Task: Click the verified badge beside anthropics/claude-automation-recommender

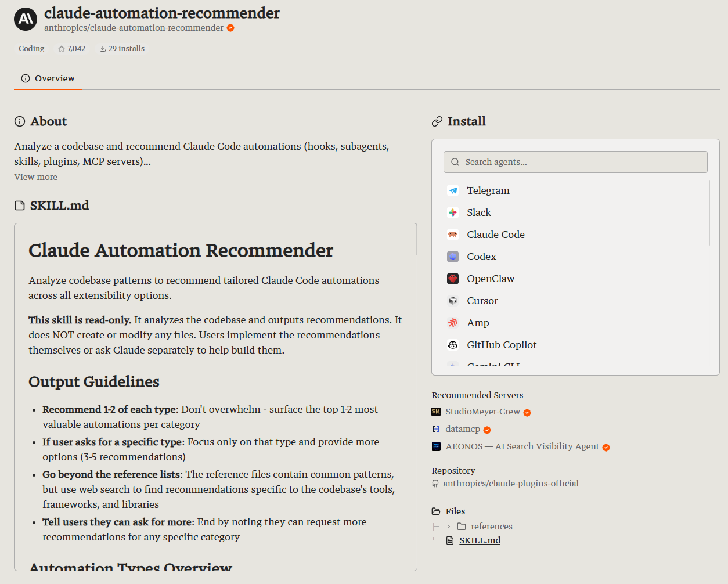Action: pos(230,28)
